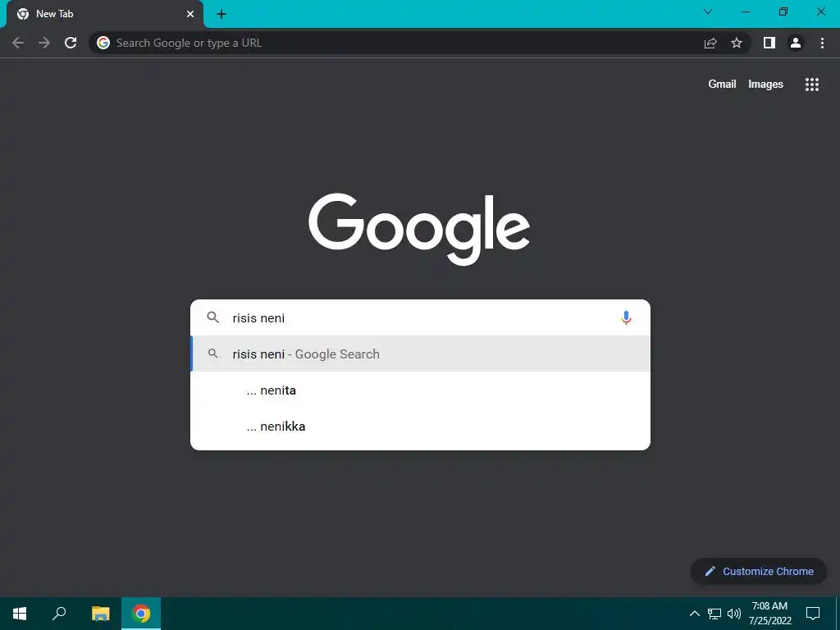Screen dimensions: 840x630
Task: Open the clock showing 7:08 AM
Action: point(769,614)
